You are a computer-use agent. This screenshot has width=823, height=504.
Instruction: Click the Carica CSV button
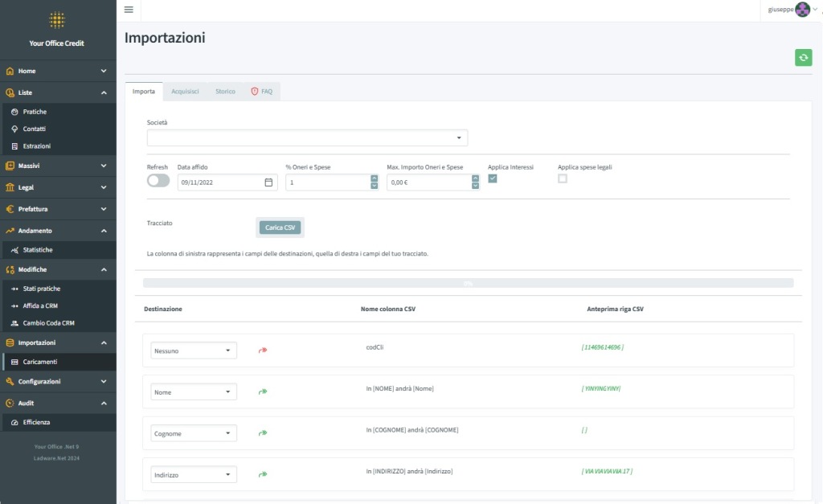point(280,227)
